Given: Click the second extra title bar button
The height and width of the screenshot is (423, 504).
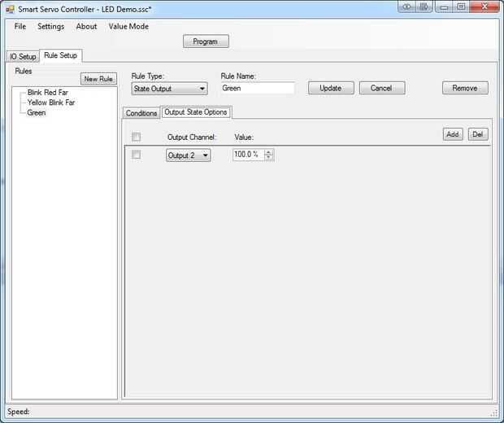Looking at the screenshot, I should coord(424,7).
